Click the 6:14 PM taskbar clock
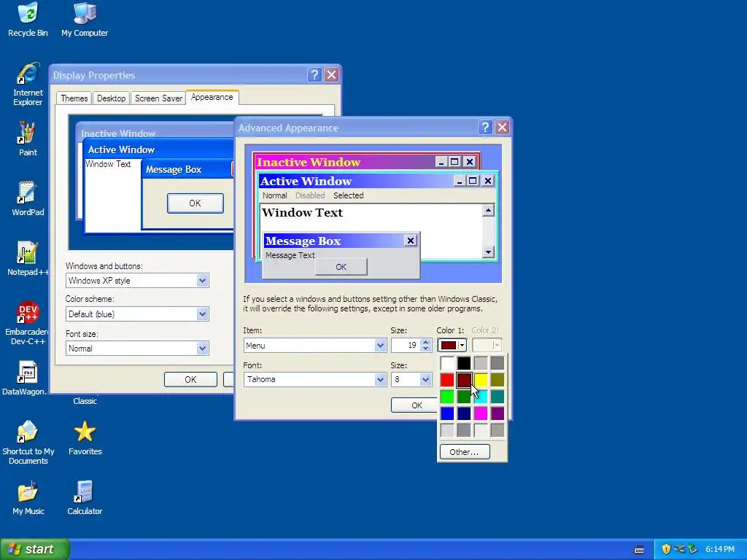The width and height of the screenshot is (747, 560). tap(720, 549)
